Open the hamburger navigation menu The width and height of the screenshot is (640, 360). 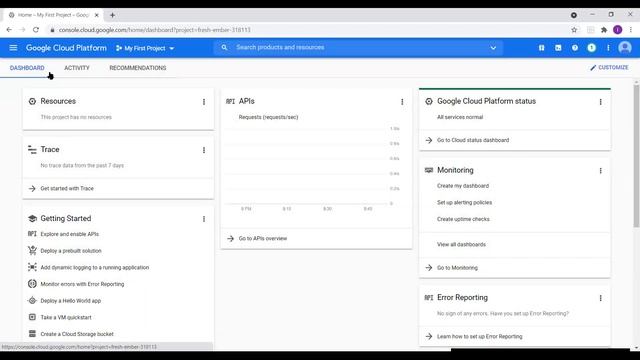(x=13, y=48)
